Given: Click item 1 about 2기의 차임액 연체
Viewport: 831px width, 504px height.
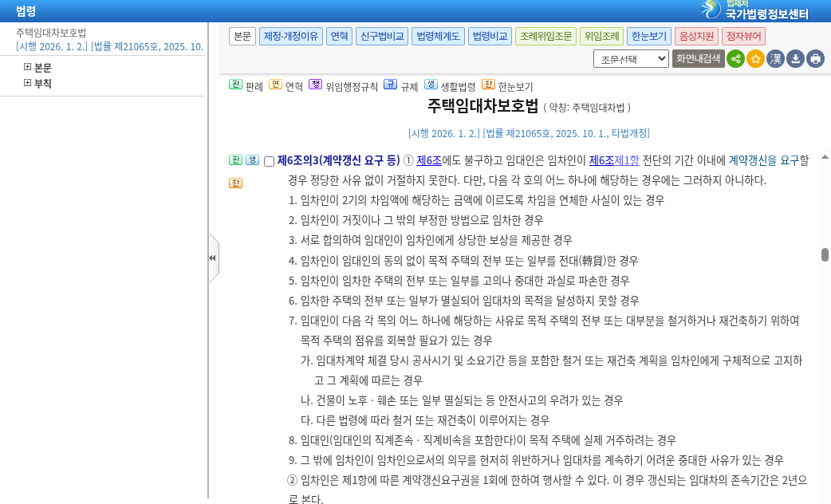Looking at the screenshot, I should click(x=476, y=200).
